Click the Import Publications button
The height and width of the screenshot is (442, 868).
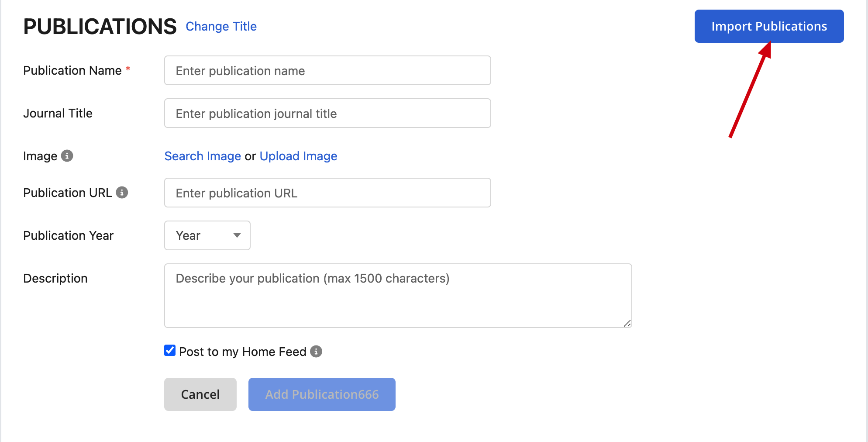coord(769,26)
